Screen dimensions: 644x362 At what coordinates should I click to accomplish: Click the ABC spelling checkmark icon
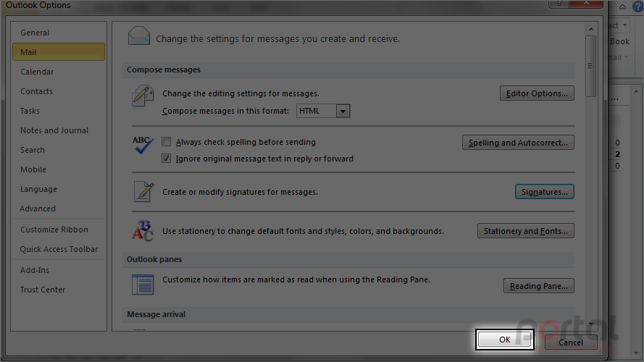tap(143, 145)
